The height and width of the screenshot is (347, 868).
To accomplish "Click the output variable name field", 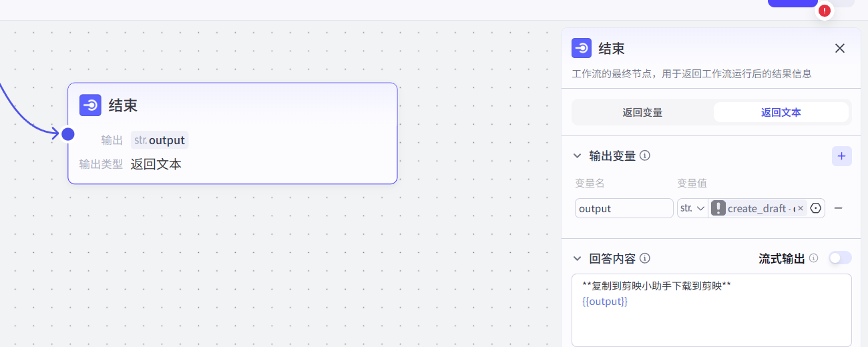I will point(624,208).
